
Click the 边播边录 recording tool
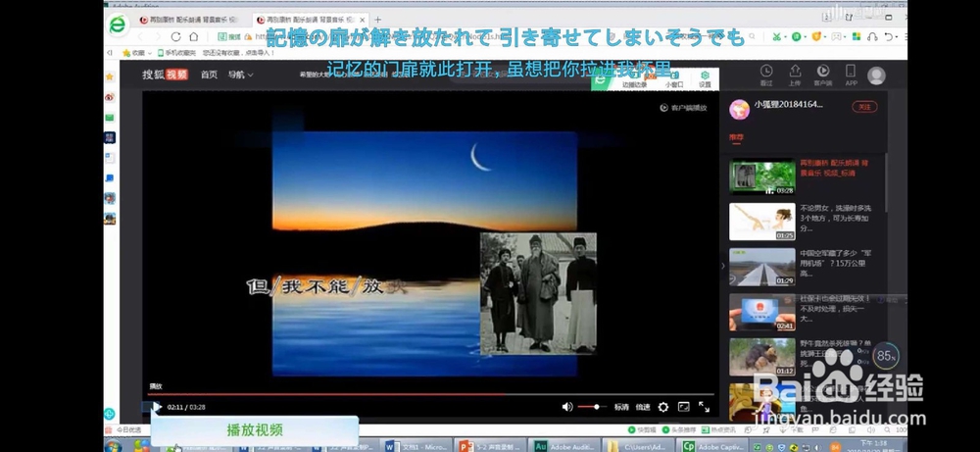634,79
